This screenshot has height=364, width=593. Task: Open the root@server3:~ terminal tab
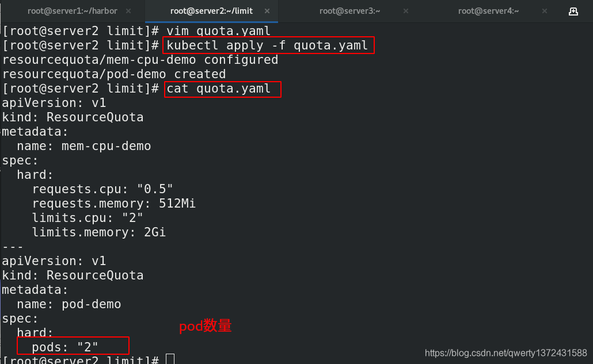(350, 11)
